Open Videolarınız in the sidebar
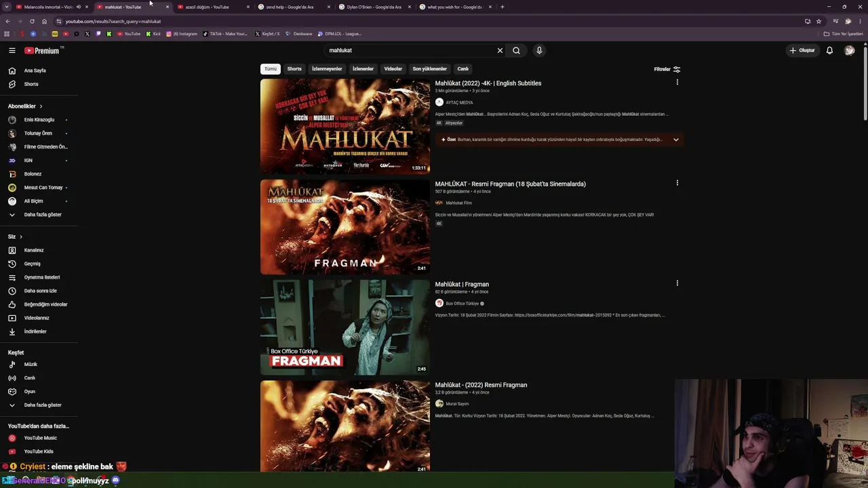Screen dimensions: 868x488 (37, 318)
